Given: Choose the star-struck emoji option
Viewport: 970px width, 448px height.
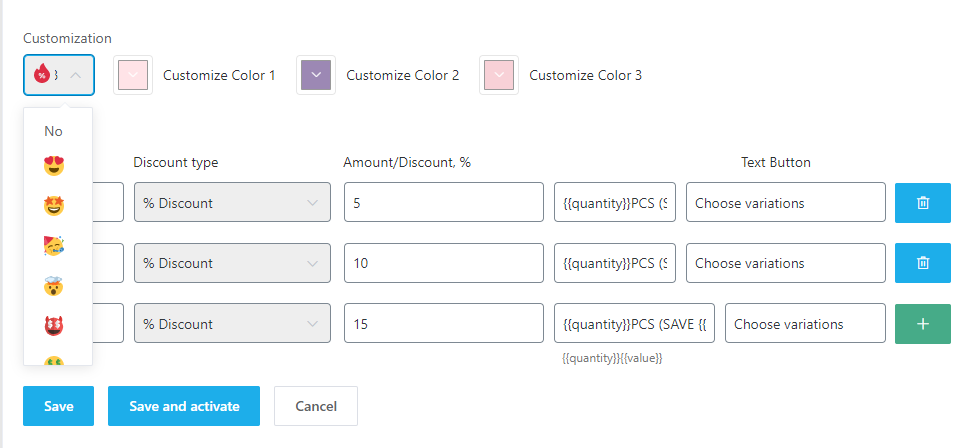Looking at the screenshot, I should pos(54,207).
